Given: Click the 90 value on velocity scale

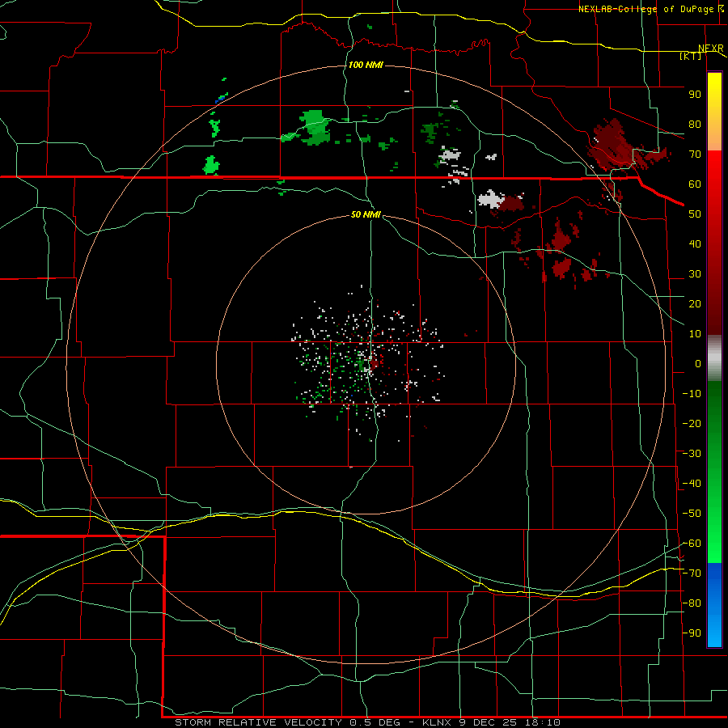Looking at the screenshot, I should (x=695, y=95).
